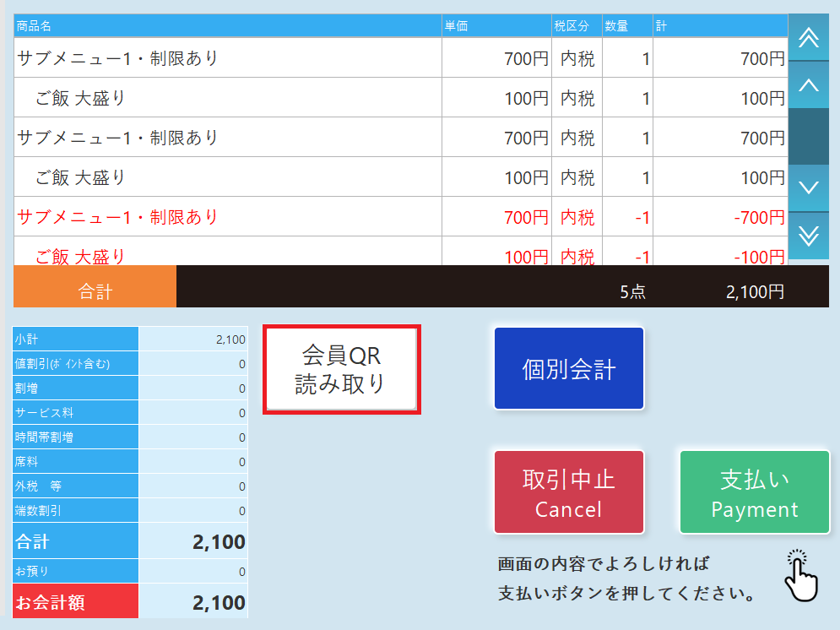
Task: Select the first ご飯 大盛り row
Action: point(401,97)
